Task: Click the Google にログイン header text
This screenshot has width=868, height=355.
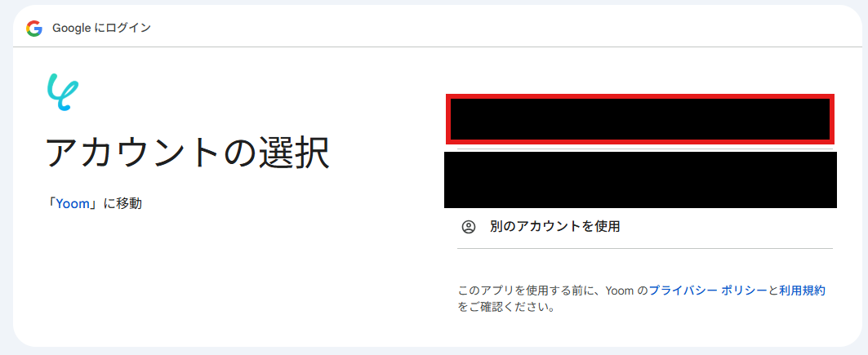Action: [x=101, y=29]
